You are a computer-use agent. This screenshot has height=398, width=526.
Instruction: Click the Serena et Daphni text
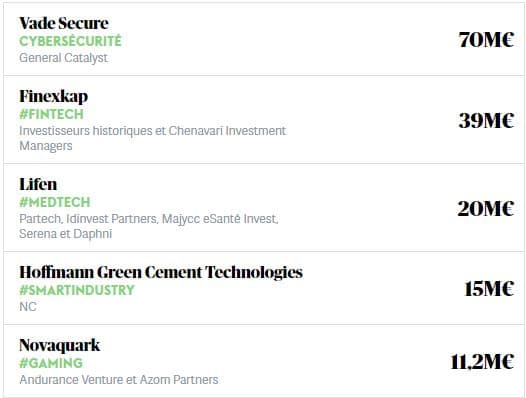[65, 234]
